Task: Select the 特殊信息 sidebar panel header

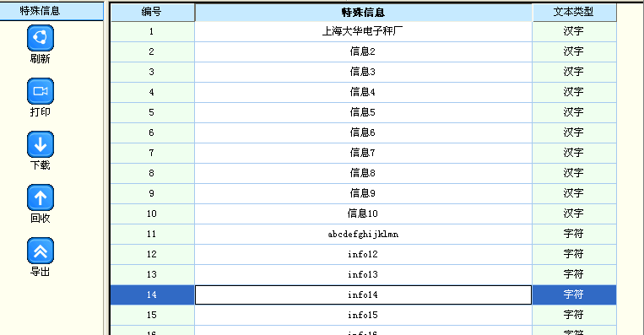Action: [51, 11]
